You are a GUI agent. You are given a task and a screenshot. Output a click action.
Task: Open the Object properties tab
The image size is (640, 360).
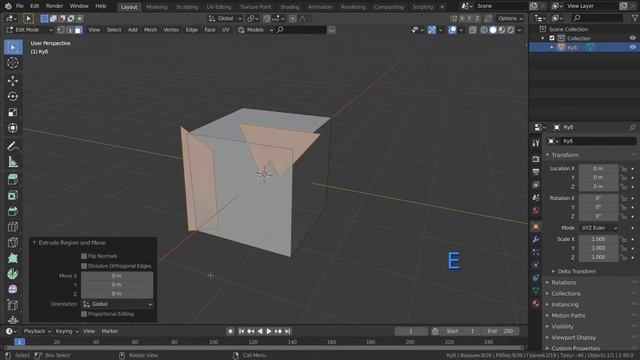[x=536, y=227]
